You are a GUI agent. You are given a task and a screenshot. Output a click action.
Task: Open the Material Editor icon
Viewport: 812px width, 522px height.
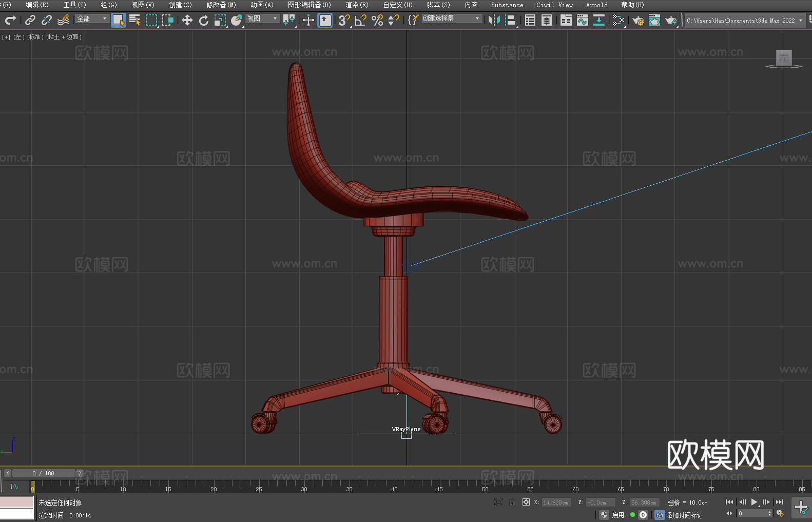point(618,20)
